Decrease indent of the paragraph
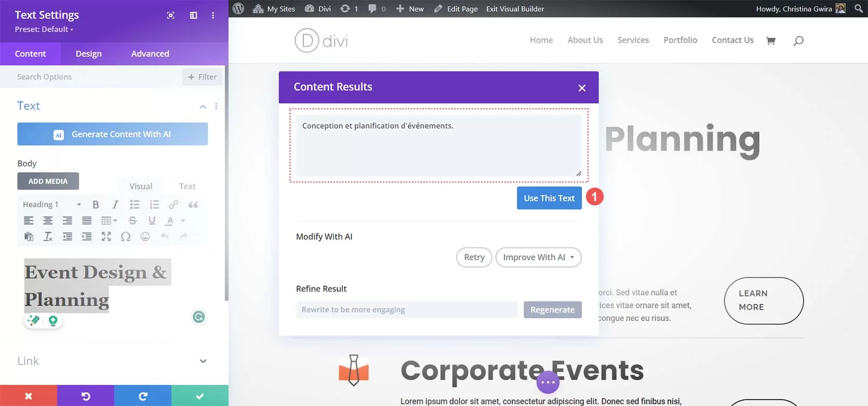 tap(68, 236)
